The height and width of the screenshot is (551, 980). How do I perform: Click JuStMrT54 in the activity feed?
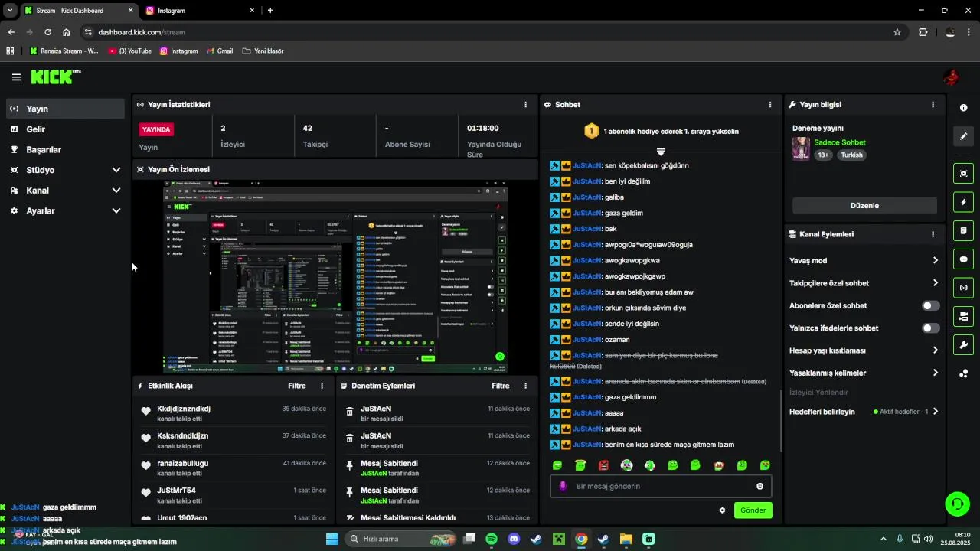pyautogui.click(x=176, y=491)
